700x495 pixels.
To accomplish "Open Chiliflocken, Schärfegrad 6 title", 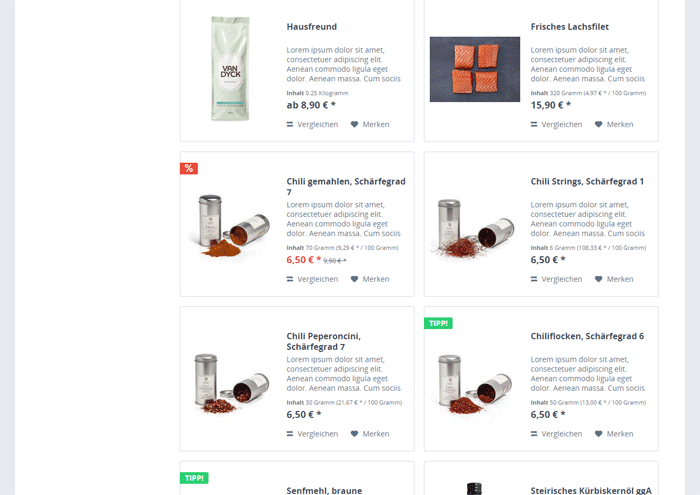I will point(587,336).
